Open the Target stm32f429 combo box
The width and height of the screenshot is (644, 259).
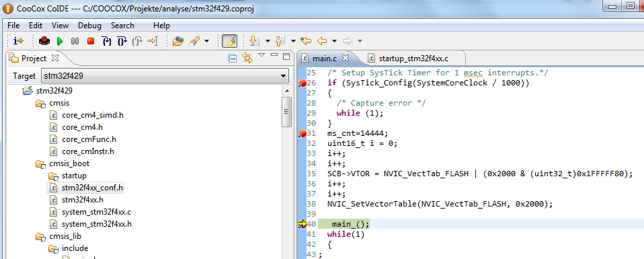(165, 76)
